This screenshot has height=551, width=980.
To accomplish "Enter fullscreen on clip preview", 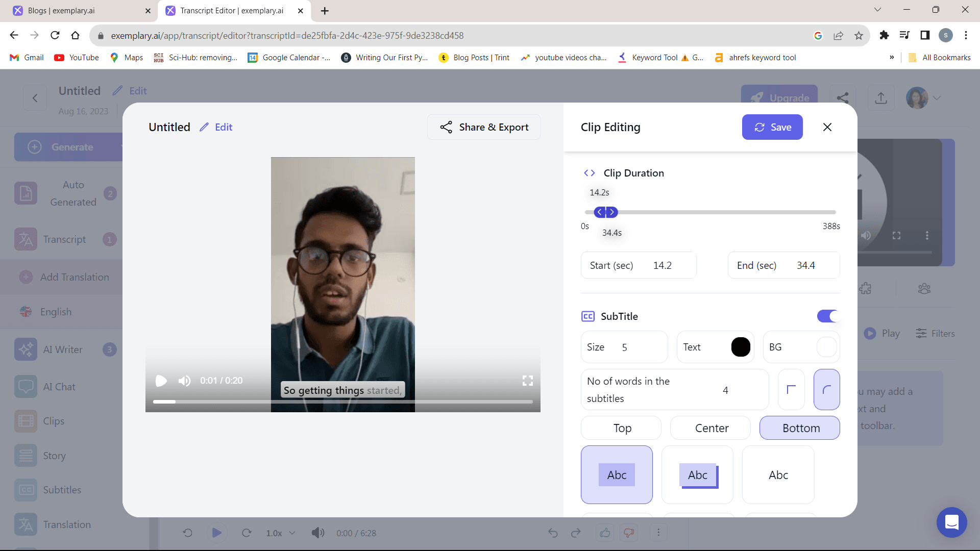I will 528,381.
